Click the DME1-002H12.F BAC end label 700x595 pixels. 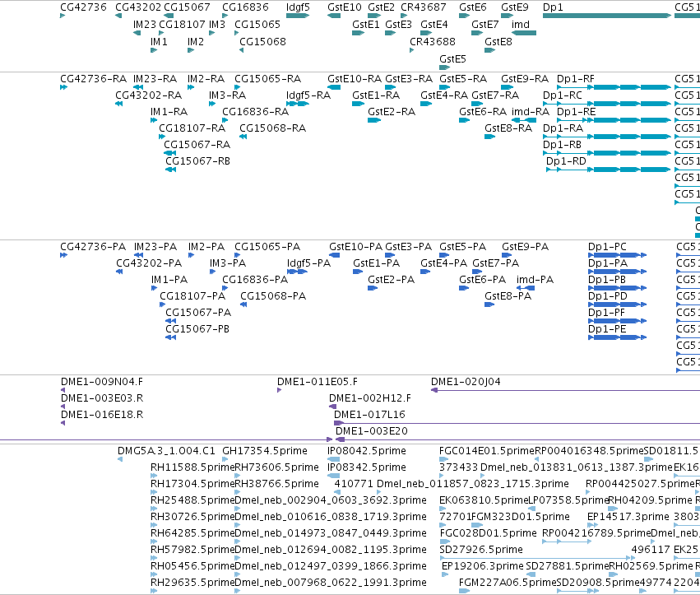click(x=370, y=398)
